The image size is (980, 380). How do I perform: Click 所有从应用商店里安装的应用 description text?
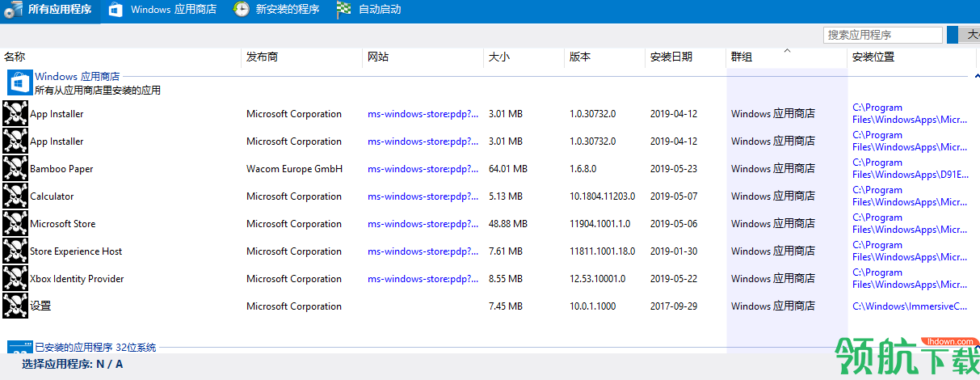pos(97,91)
